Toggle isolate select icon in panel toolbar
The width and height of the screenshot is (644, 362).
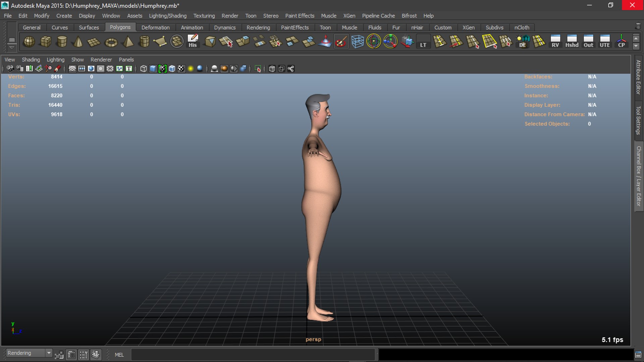pyautogui.click(x=258, y=69)
